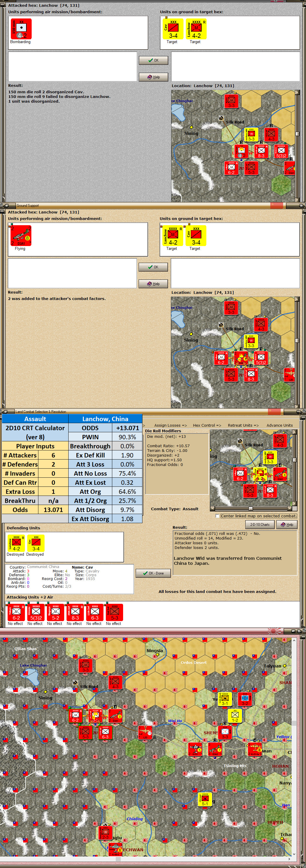306x868 pixels.
Task: Click the Land Combat minimap horizontal scrollbar thumb
Action: 250,508
